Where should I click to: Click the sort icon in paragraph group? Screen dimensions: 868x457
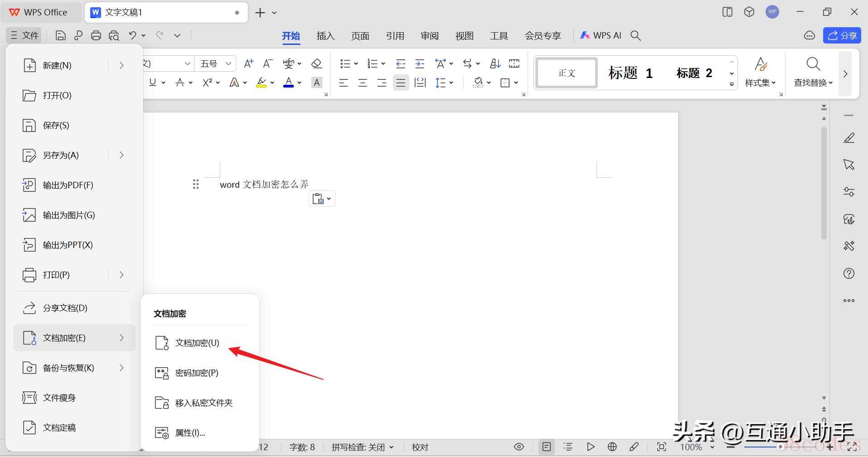[495, 63]
